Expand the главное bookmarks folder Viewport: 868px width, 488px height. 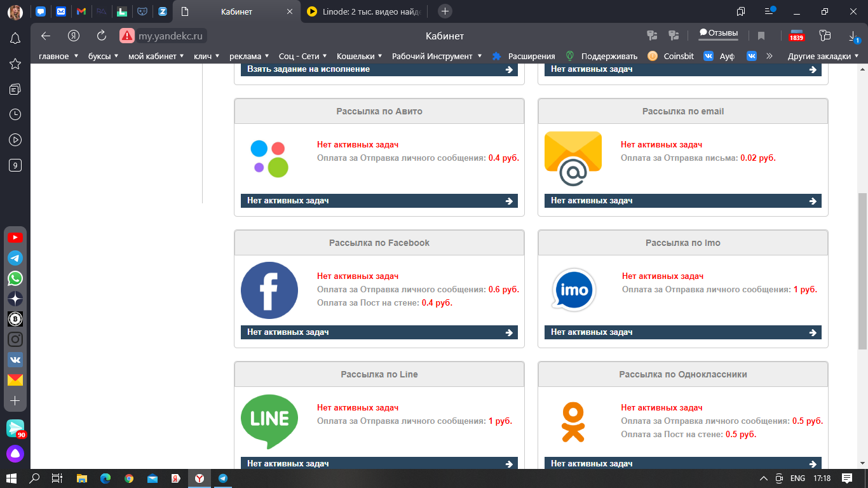[x=58, y=56]
